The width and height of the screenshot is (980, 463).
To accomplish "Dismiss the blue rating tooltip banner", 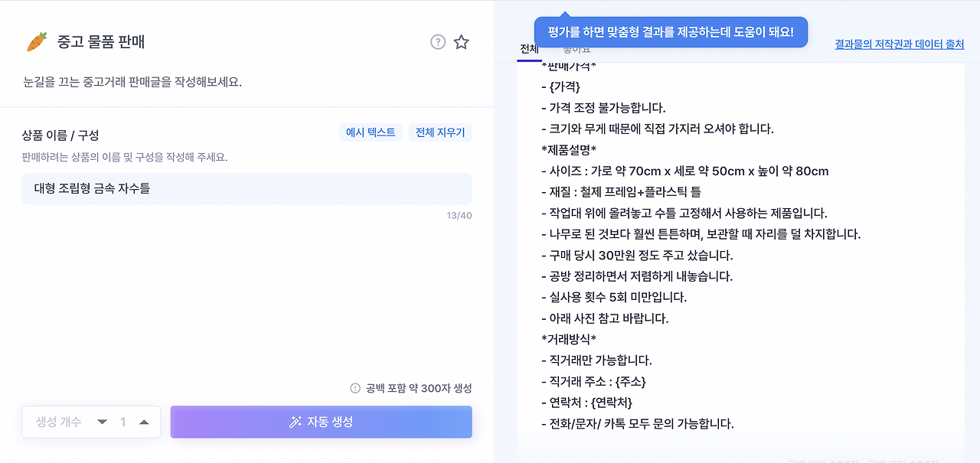I will click(671, 32).
